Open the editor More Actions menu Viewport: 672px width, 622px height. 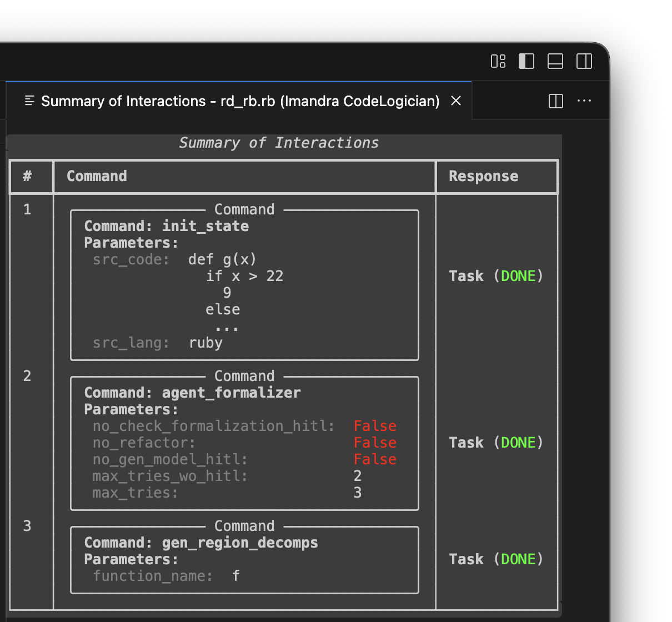[x=584, y=101]
